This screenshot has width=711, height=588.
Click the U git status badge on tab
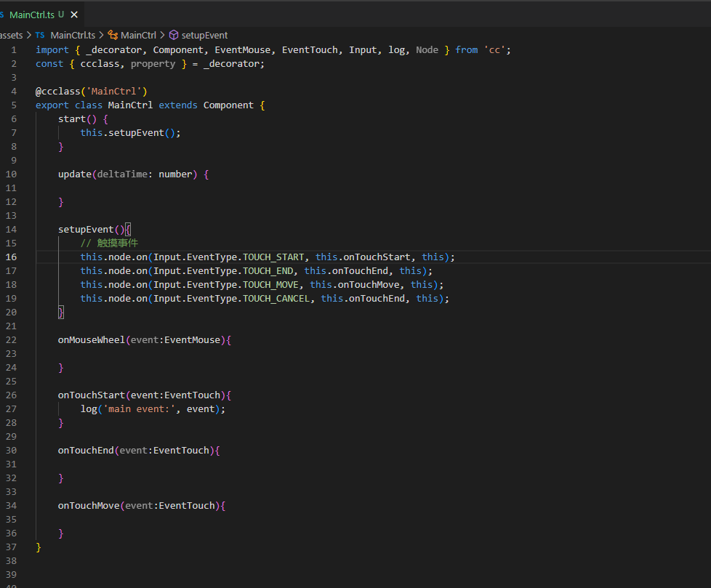(x=61, y=15)
